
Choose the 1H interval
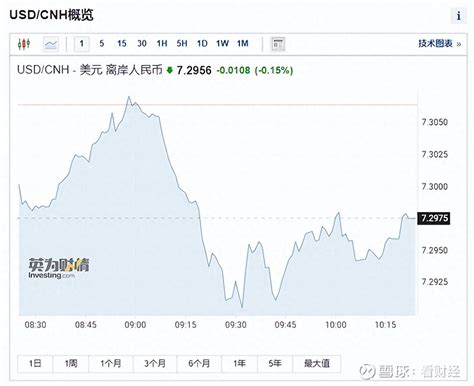[162, 44]
